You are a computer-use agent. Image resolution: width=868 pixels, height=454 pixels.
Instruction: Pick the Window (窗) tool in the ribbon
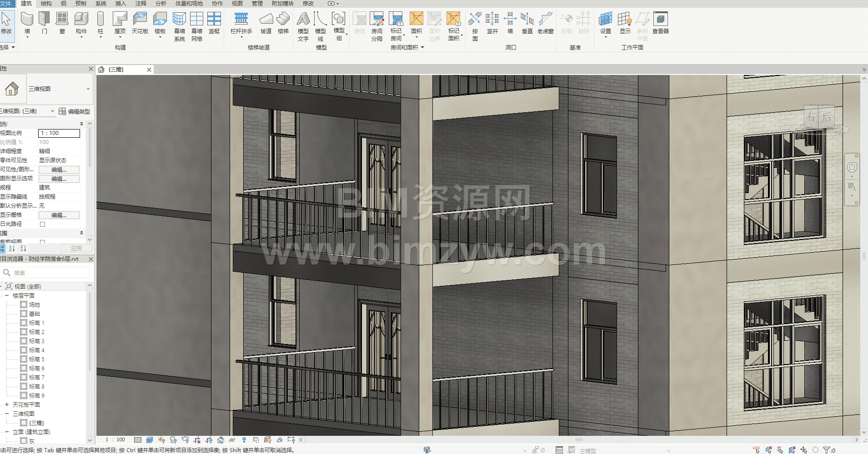(x=62, y=24)
